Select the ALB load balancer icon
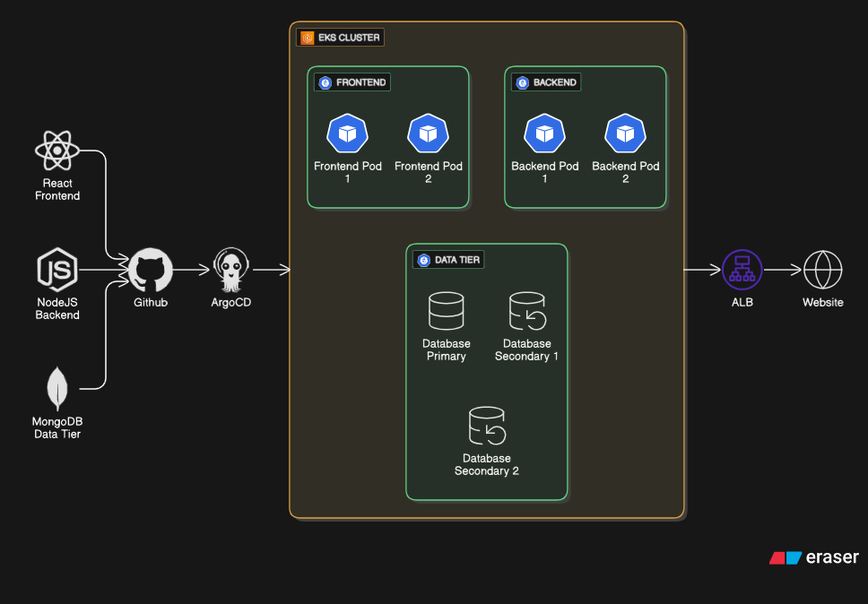This screenshot has height=604, width=868. click(x=742, y=270)
